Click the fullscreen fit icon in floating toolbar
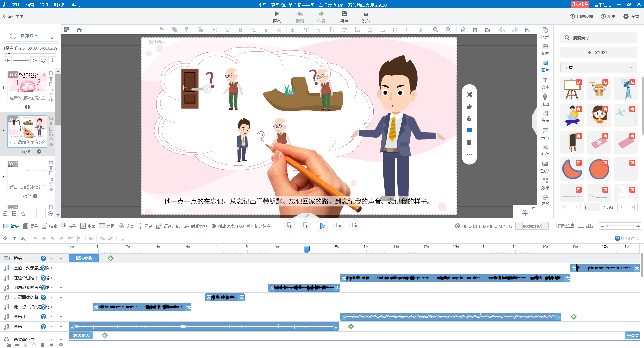The height and width of the screenshot is (348, 644). pyautogui.click(x=469, y=94)
